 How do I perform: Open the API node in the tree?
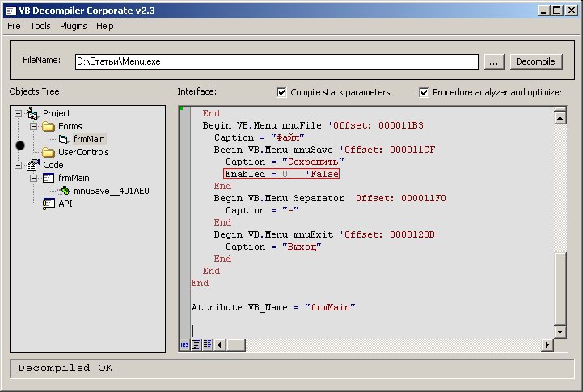(x=66, y=204)
